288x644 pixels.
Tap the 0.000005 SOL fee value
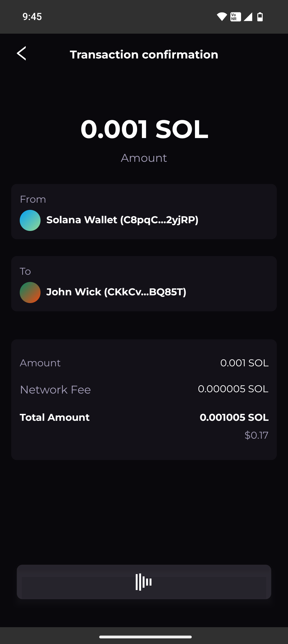click(233, 389)
